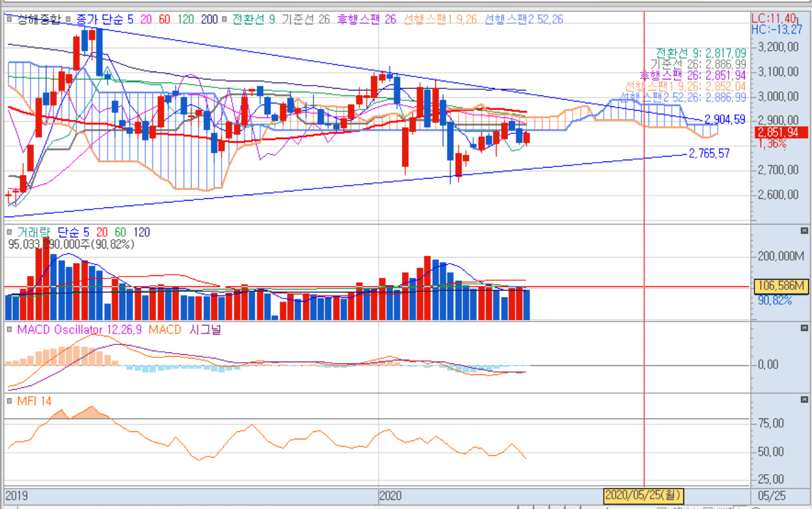Click the 200 moving-average period
The height and width of the screenshot is (509, 812).
[x=209, y=20]
